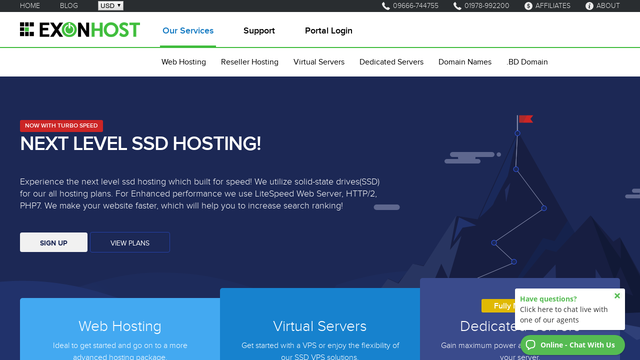Click the dollar icon beside Affiliates
Screen dimensions: 640x360
[x=528, y=6]
